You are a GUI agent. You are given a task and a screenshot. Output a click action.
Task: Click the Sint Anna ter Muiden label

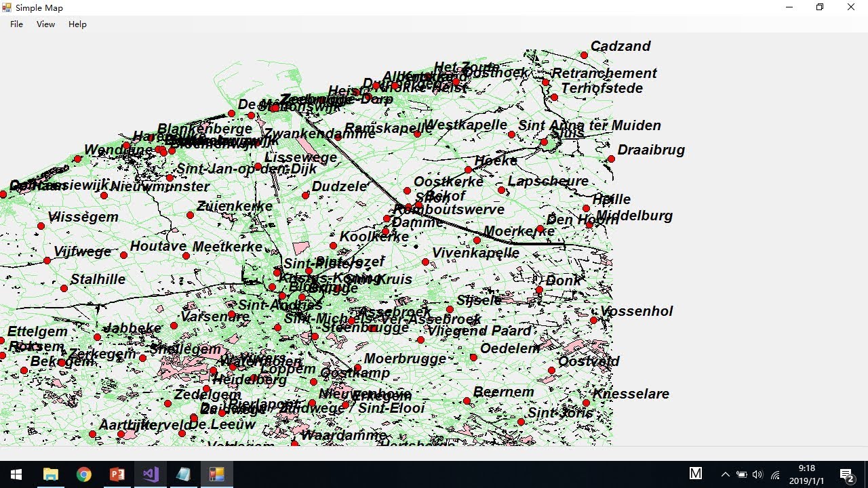[589, 125]
